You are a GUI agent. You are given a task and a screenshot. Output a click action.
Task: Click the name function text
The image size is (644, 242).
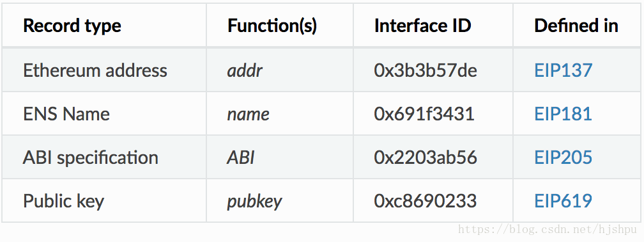pyautogui.click(x=249, y=115)
